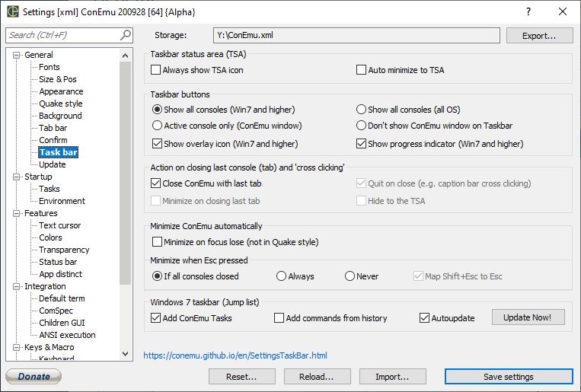Open the ComSpec settings page
581x392 pixels.
click(x=56, y=311)
